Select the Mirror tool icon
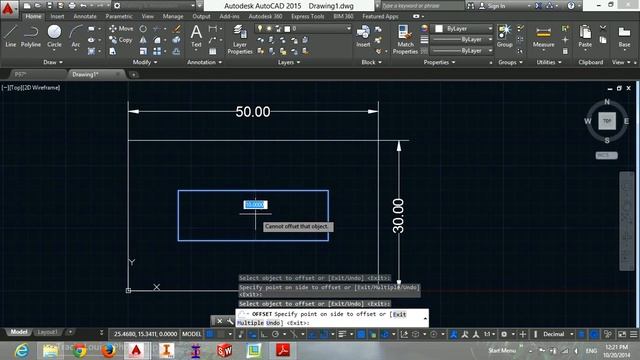Screen dimensions: 640x360 [143, 40]
